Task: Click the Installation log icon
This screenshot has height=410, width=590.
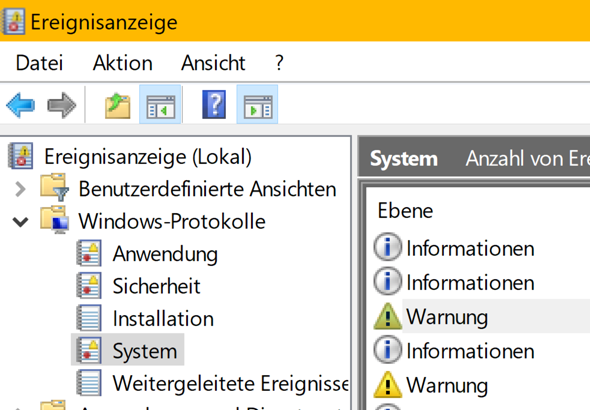Action: [89, 318]
